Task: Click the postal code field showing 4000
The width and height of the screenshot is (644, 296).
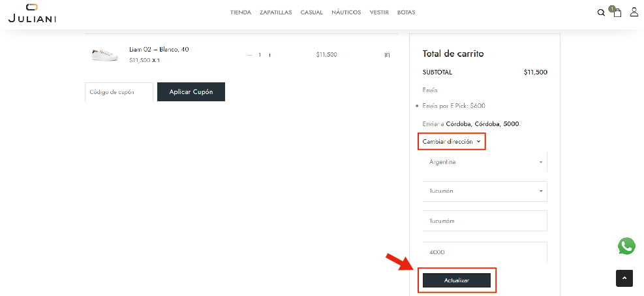Action: tap(485, 252)
